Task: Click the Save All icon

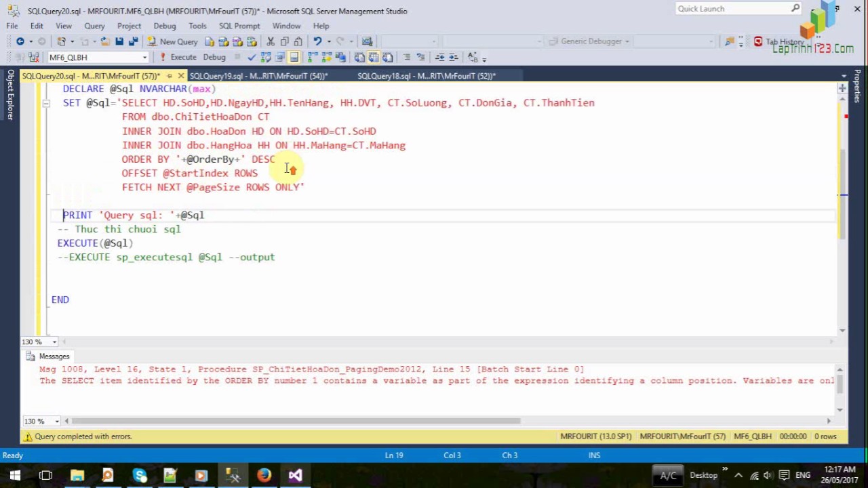Action: coord(134,41)
